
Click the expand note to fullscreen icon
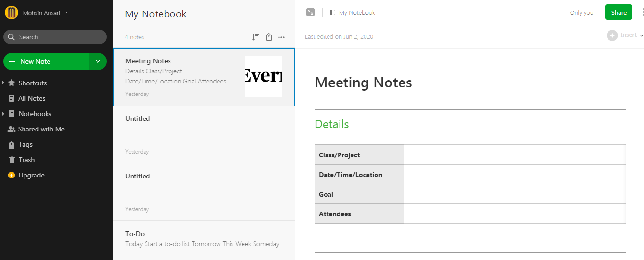pyautogui.click(x=311, y=12)
